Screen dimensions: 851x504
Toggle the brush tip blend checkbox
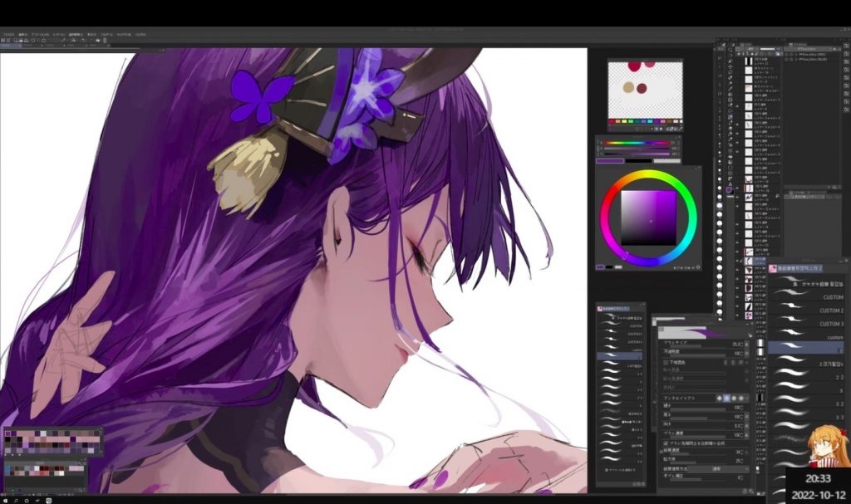(667, 444)
